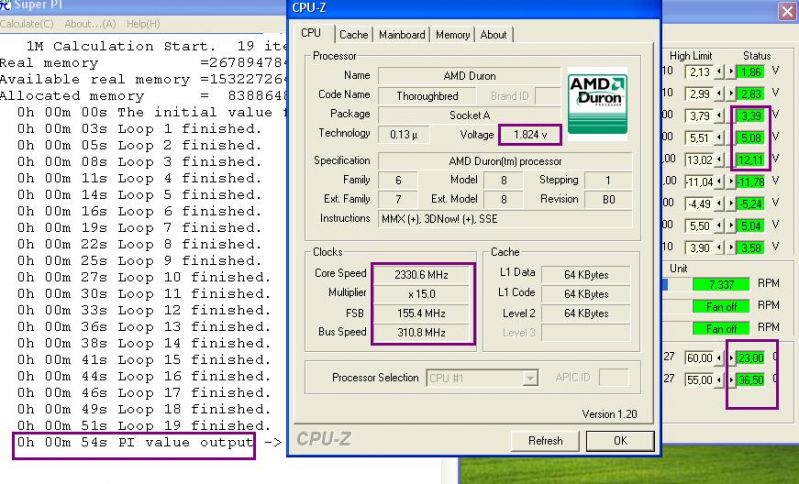Increase the 55,00 temperature limit with right arrow
Viewport: 799px width, 484px height.
click(730, 380)
